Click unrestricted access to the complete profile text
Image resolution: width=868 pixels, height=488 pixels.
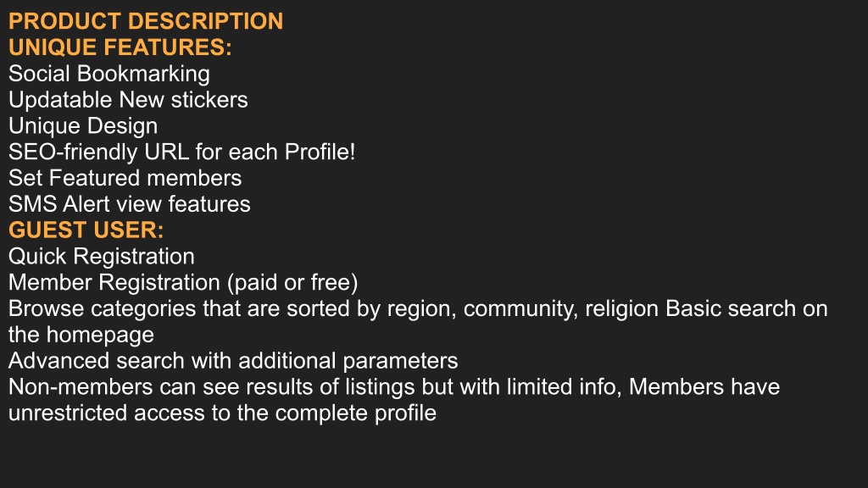[223, 413]
